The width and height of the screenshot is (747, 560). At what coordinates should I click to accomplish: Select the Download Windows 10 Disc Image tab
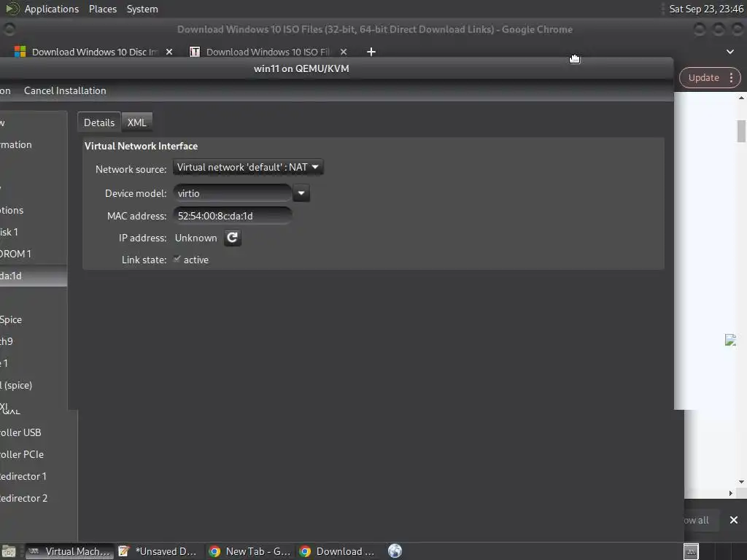point(94,52)
